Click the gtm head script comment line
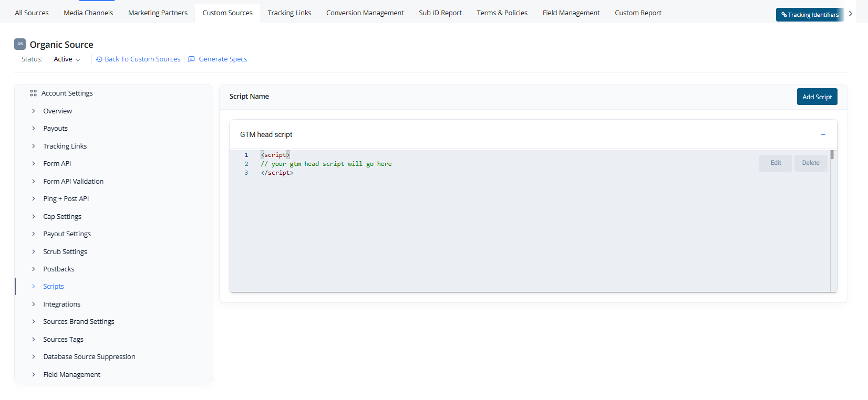868x400 pixels. coord(326,164)
